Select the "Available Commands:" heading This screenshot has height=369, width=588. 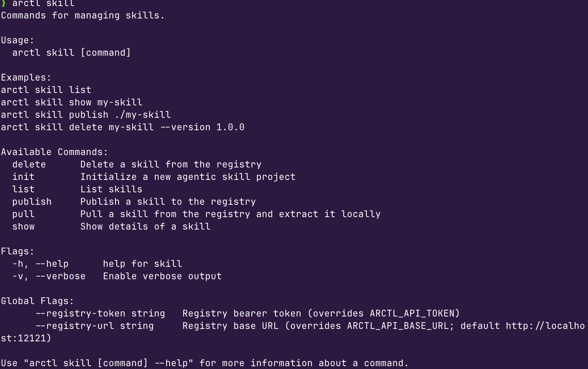tap(55, 152)
